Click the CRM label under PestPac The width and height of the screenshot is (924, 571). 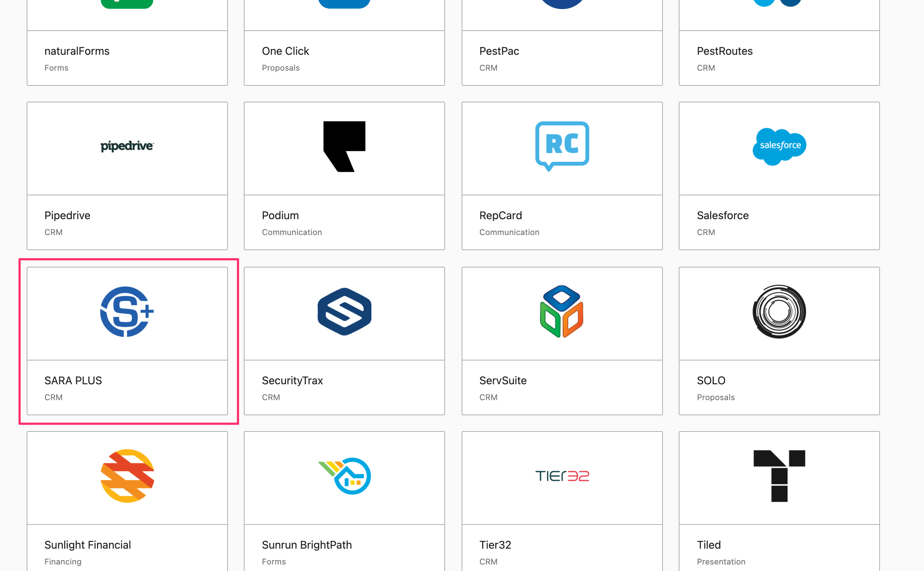[x=488, y=68]
